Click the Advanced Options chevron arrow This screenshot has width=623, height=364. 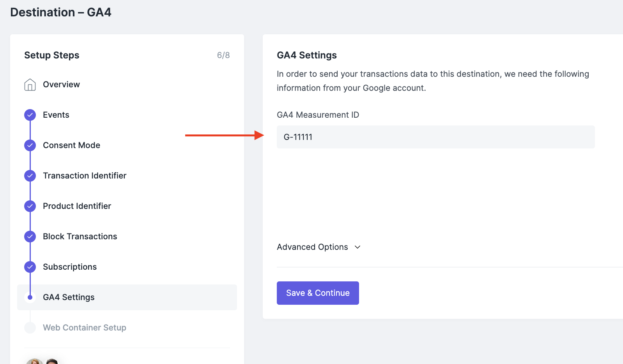[358, 247]
